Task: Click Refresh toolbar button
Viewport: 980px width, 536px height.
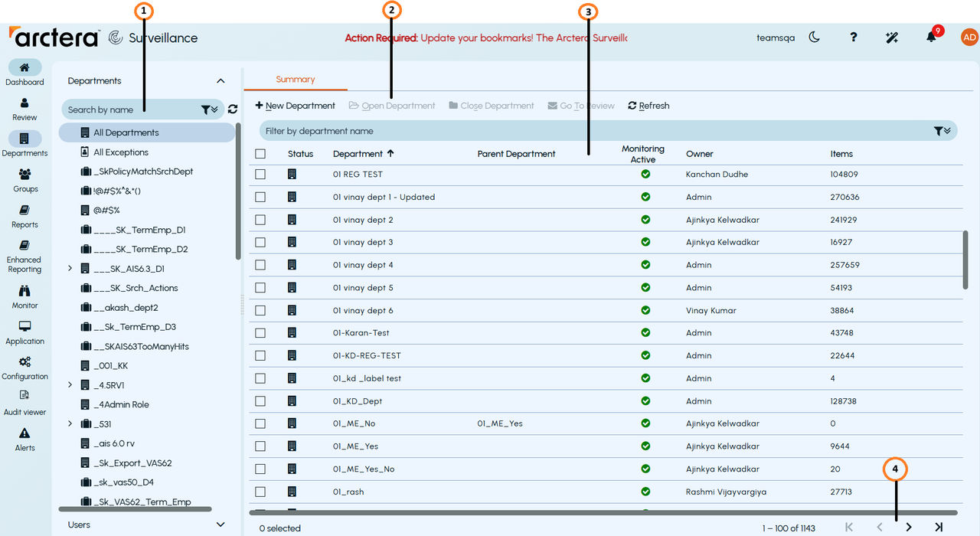Action: 648,106
